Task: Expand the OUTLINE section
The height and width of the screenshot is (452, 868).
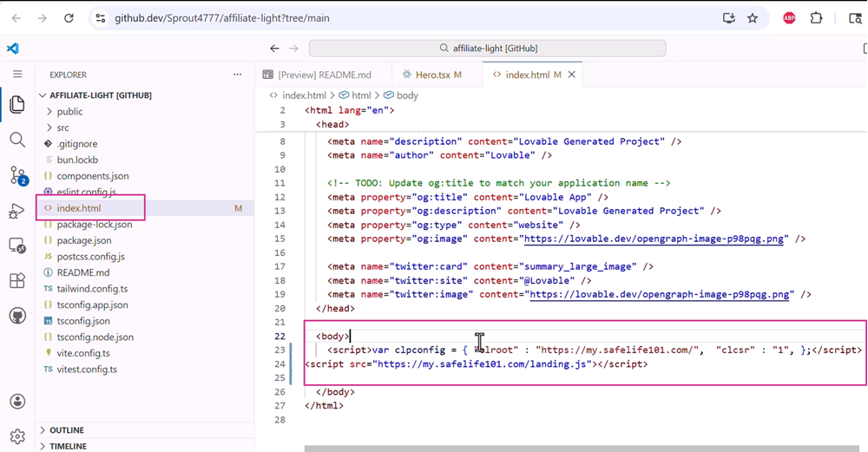Action: tap(67, 429)
